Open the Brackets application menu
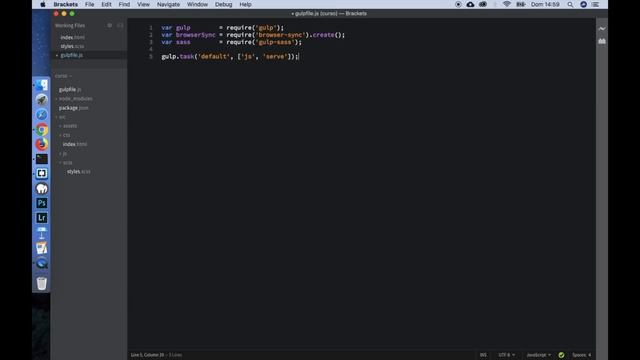The width and height of the screenshot is (640, 360). tap(65, 4)
